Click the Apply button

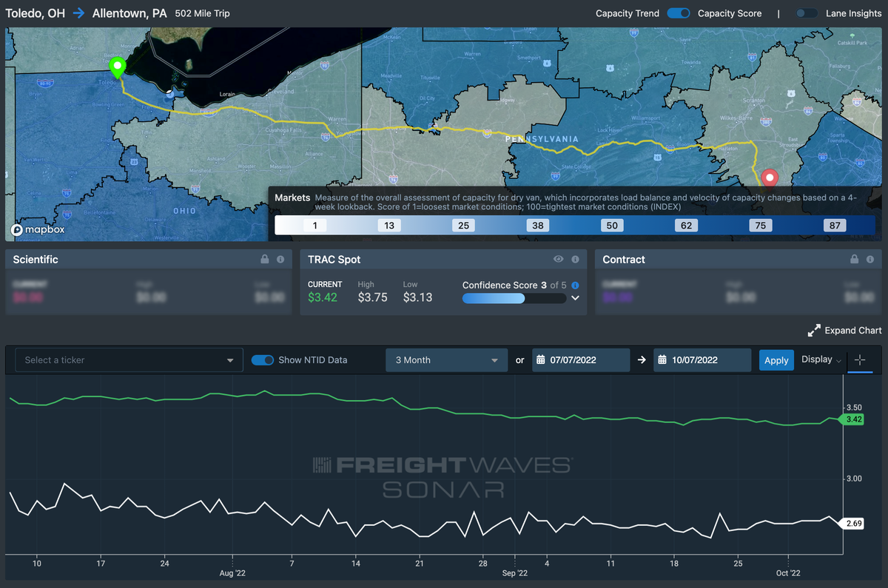click(776, 360)
